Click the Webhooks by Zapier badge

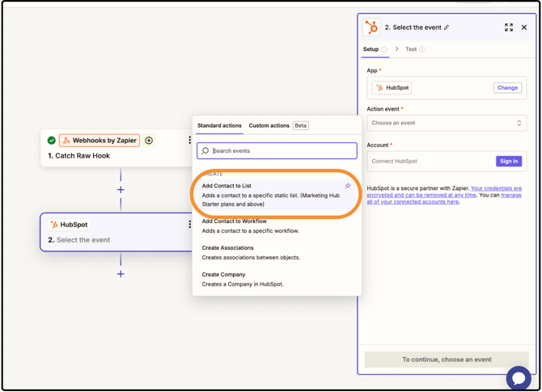[x=100, y=140]
